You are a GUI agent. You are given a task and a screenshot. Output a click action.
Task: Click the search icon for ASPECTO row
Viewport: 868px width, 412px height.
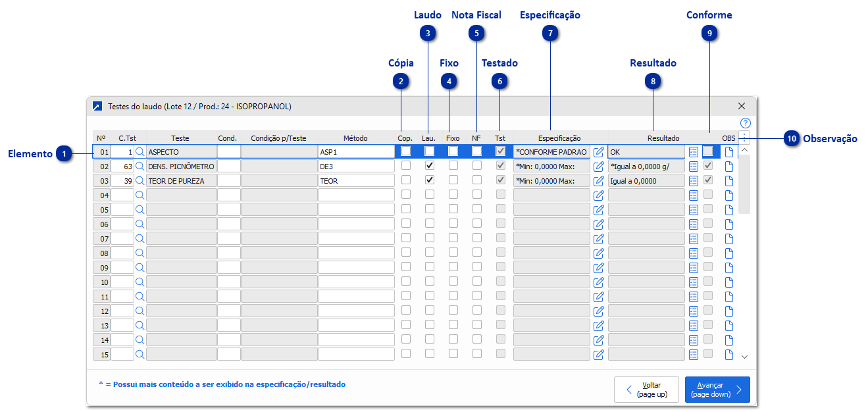(140, 151)
